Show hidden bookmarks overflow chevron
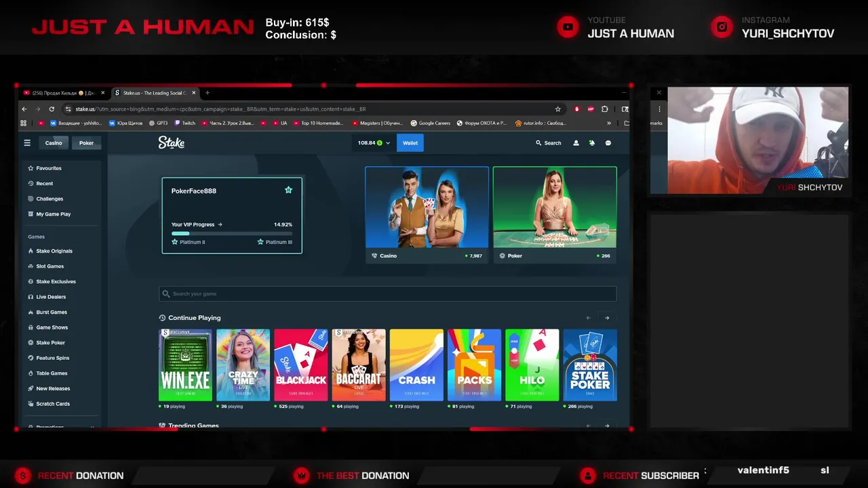 pos(609,123)
